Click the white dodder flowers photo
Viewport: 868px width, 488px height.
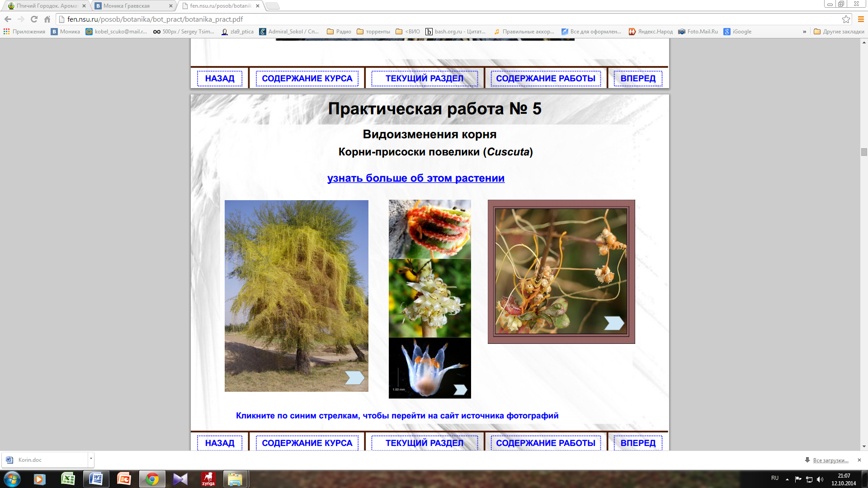[429, 298]
